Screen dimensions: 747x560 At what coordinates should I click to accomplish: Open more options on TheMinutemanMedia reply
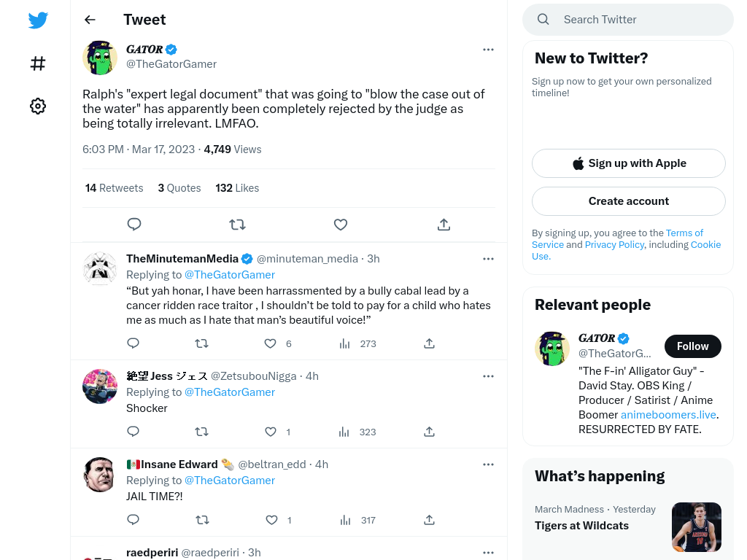coord(488,259)
